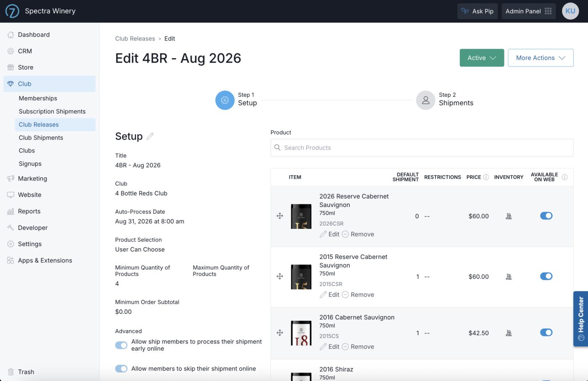Click the Search Products field
This screenshot has height=381, width=588.
(x=422, y=148)
